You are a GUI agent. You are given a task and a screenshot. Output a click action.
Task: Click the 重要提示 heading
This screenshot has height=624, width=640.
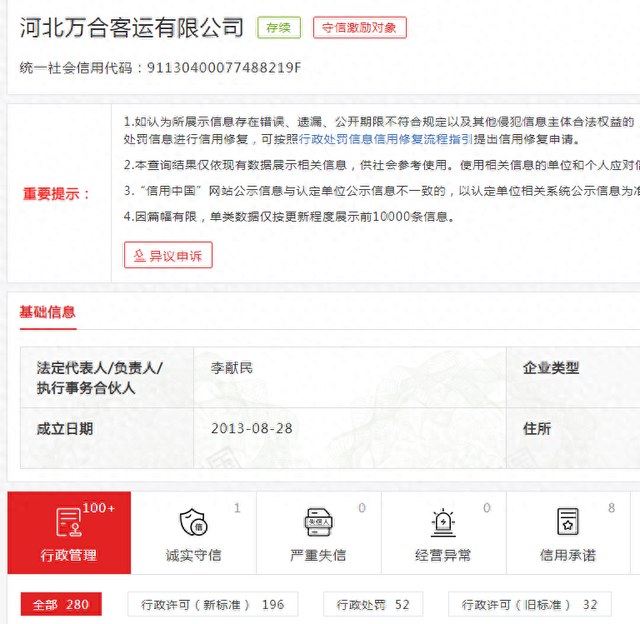[56, 193]
